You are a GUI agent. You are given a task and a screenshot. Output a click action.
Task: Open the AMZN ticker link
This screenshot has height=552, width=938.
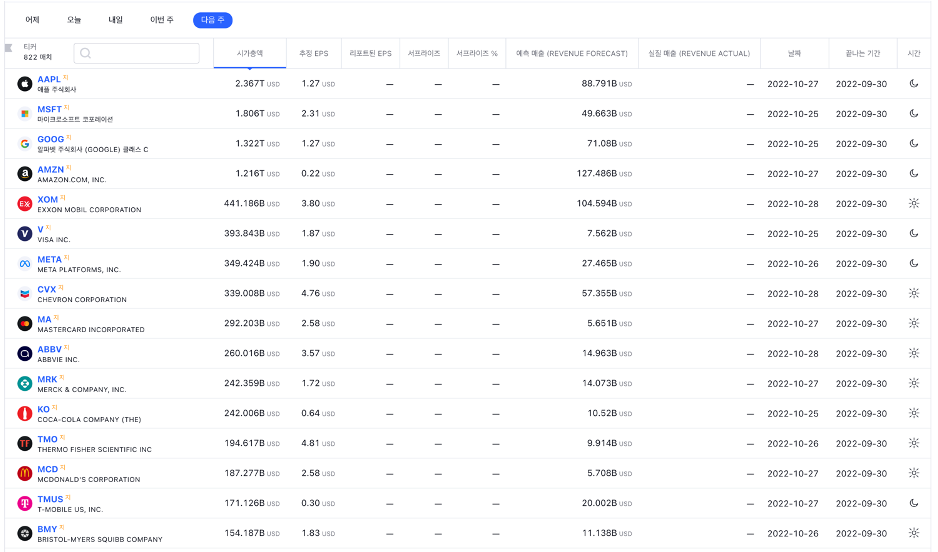point(51,169)
